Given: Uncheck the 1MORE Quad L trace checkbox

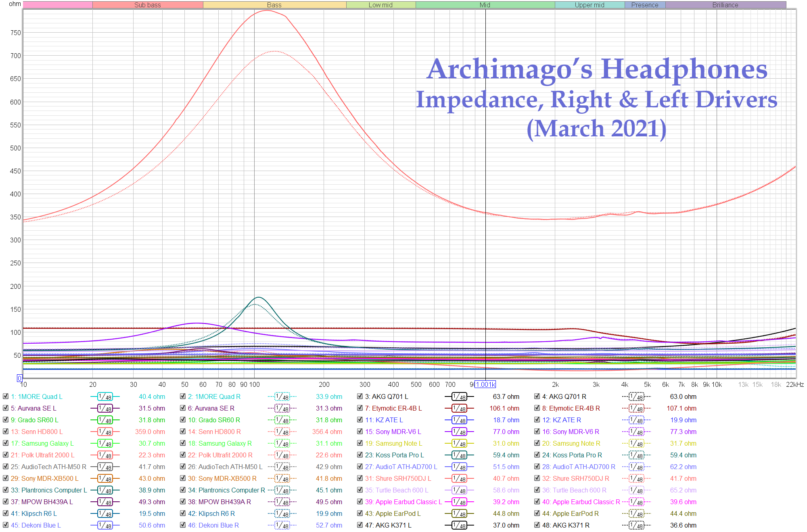Looking at the screenshot, I should click(x=6, y=396).
